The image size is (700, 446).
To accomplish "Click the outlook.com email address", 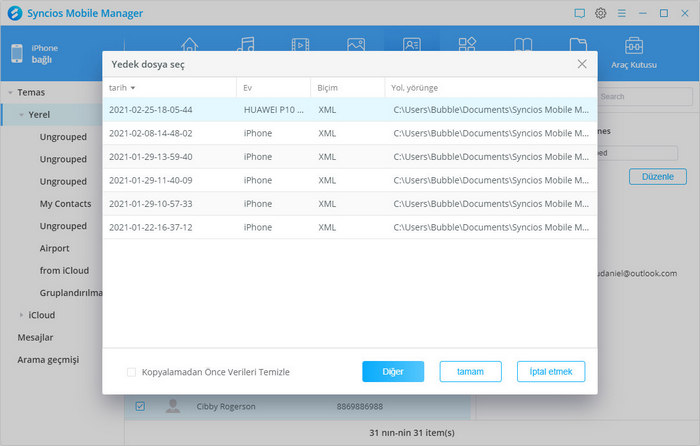I will tap(638, 273).
